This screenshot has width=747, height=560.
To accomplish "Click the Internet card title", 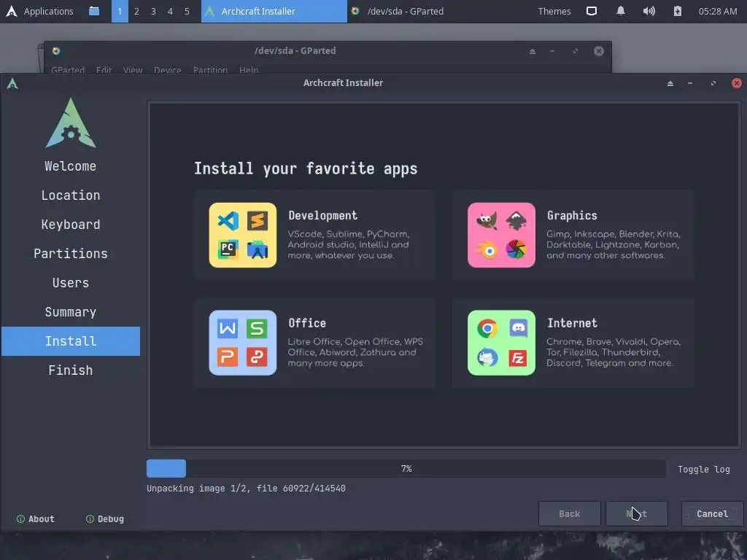I will tap(572, 323).
